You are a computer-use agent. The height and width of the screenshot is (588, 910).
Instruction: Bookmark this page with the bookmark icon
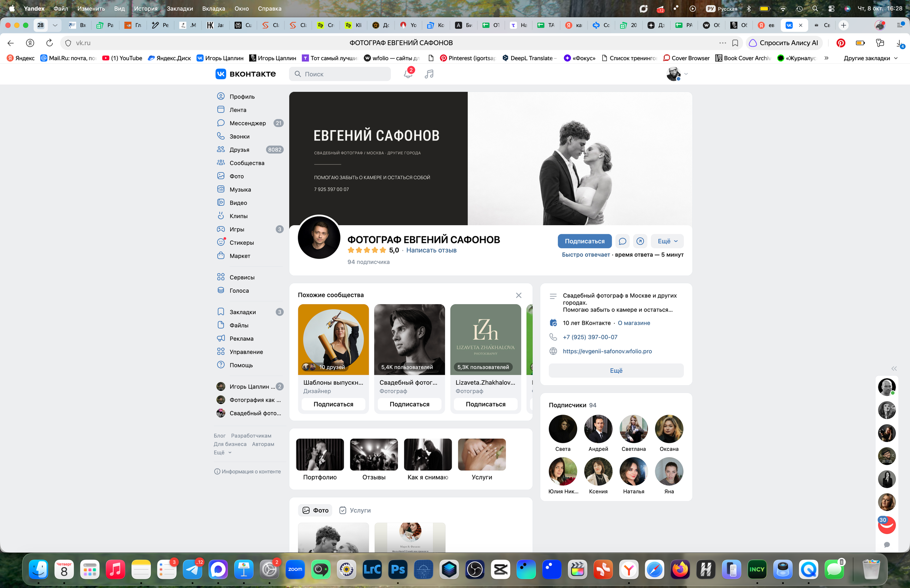[735, 43]
